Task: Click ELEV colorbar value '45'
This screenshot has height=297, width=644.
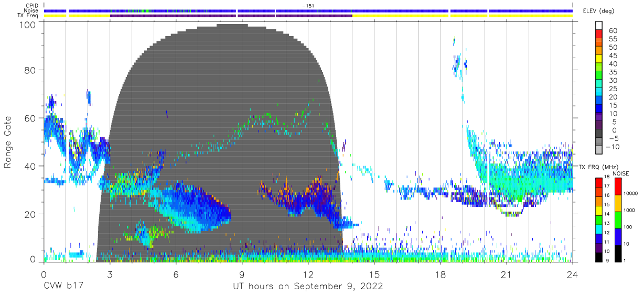Action: click(613, 56)
